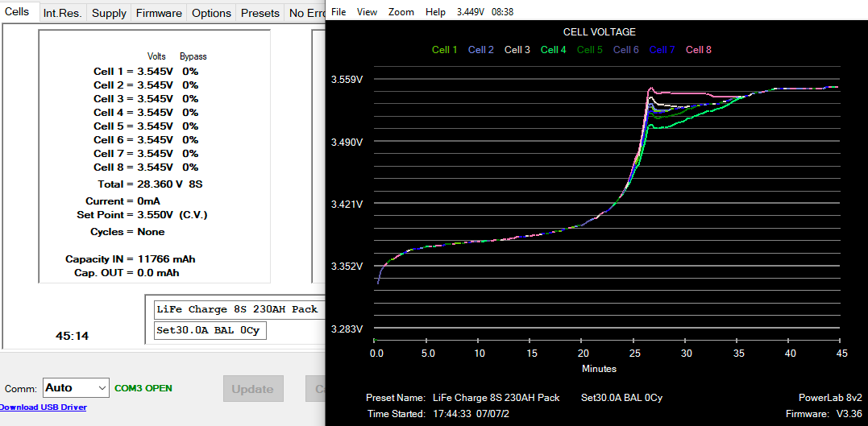Toggle Cell 3 trace in the legend

point(517,50)
